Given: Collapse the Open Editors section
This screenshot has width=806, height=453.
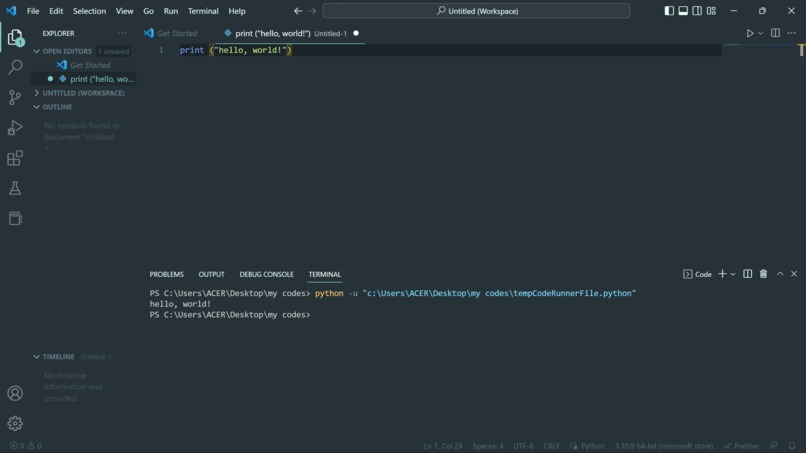Looking at the screenshot, I should pos(36,51).
